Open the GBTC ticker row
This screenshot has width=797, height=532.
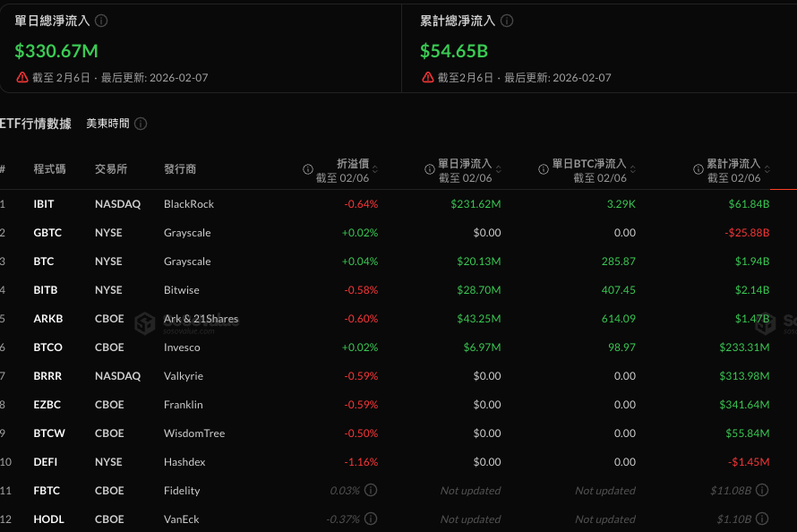tap(398, 232)
